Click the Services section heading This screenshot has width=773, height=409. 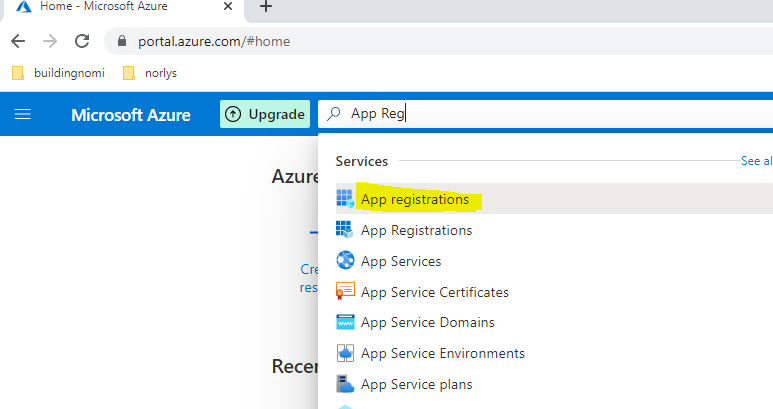coord(362,161)
